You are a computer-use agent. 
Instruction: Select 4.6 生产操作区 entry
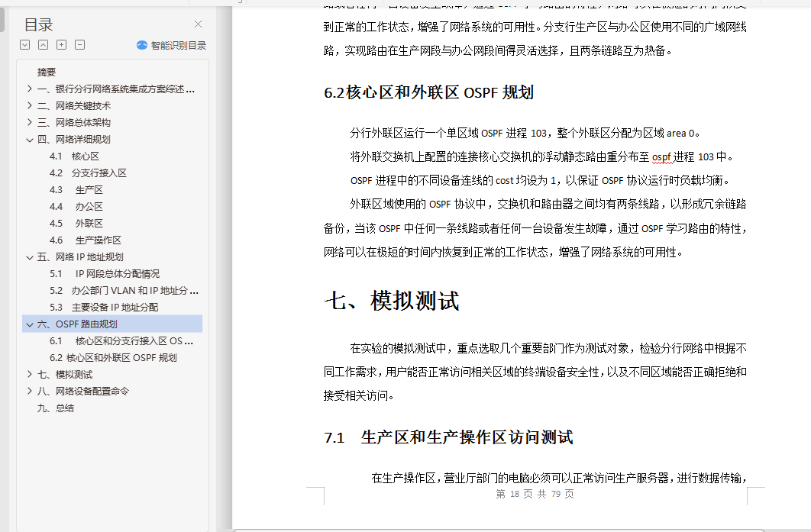[x=86, y=240]
